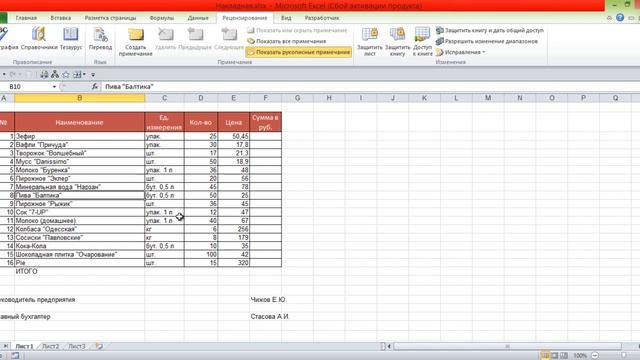Switch to Page Layout view in status bar
Viewport: 640px width, 360px height.
[555, 356]
